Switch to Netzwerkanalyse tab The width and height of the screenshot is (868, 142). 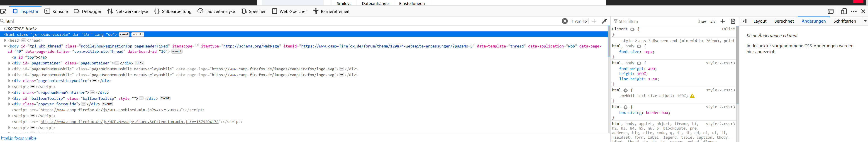128,11
